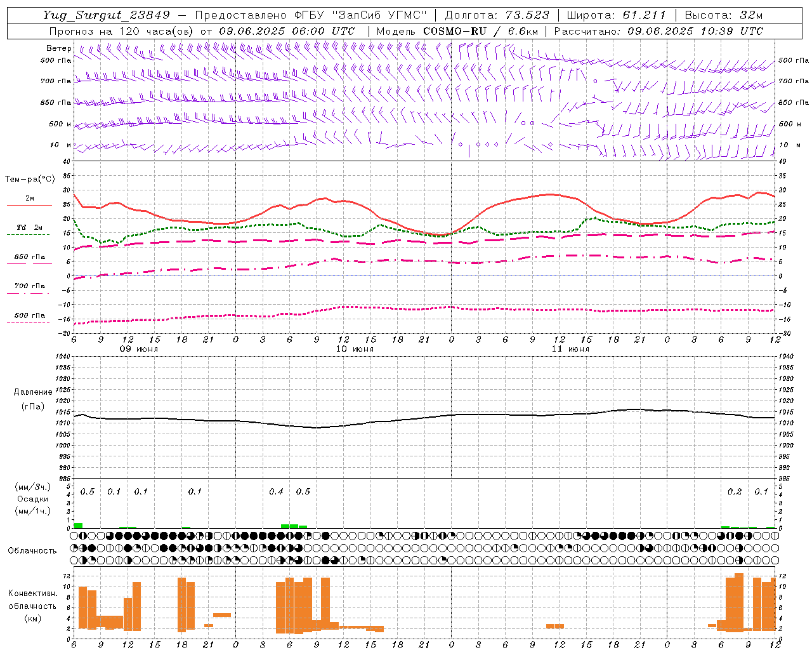
Task: Click the 850 гПа temperature legend label
Action: (x=29, y=256)
